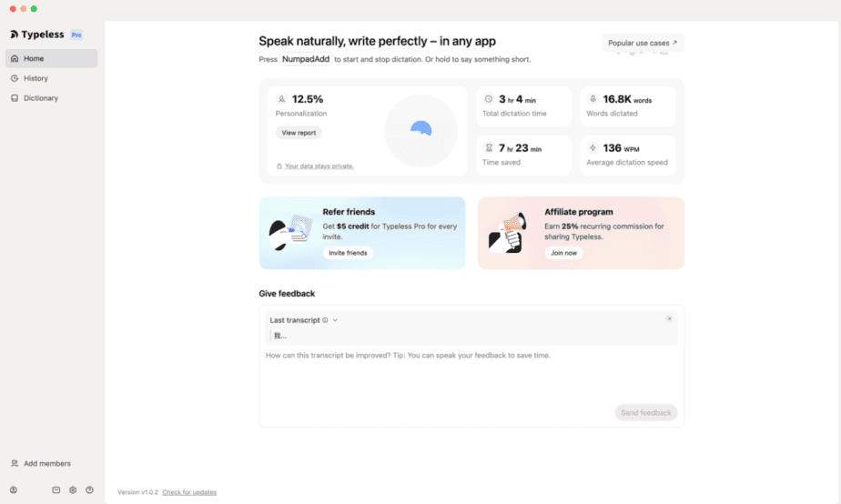Click Check for updates link
This screenshot has height=504, width=841.
tap(189, 492)
